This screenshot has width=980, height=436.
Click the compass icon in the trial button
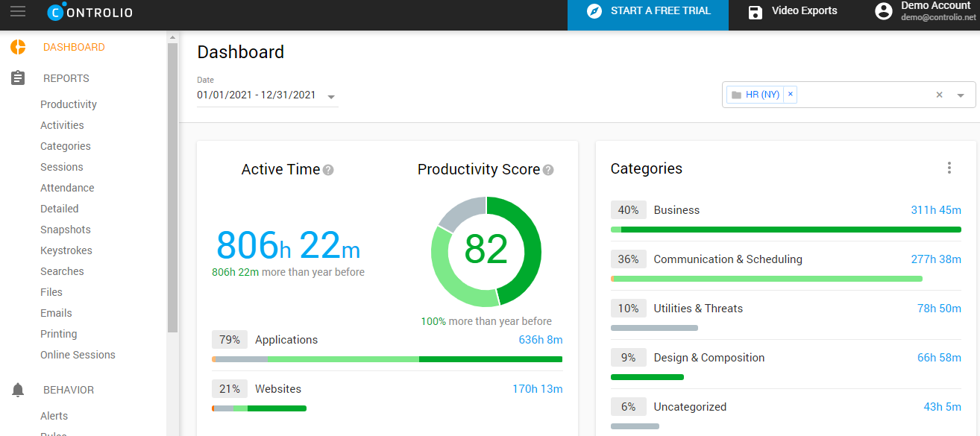(594, 11)
